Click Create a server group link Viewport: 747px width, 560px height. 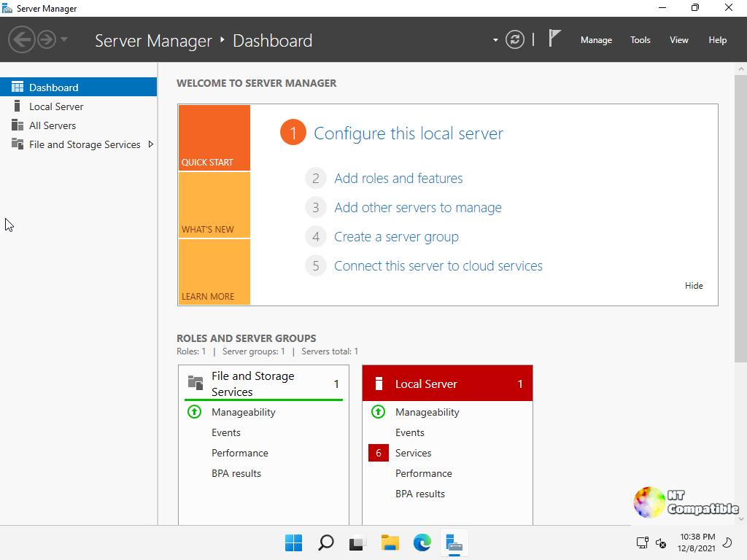coord(396,237)
